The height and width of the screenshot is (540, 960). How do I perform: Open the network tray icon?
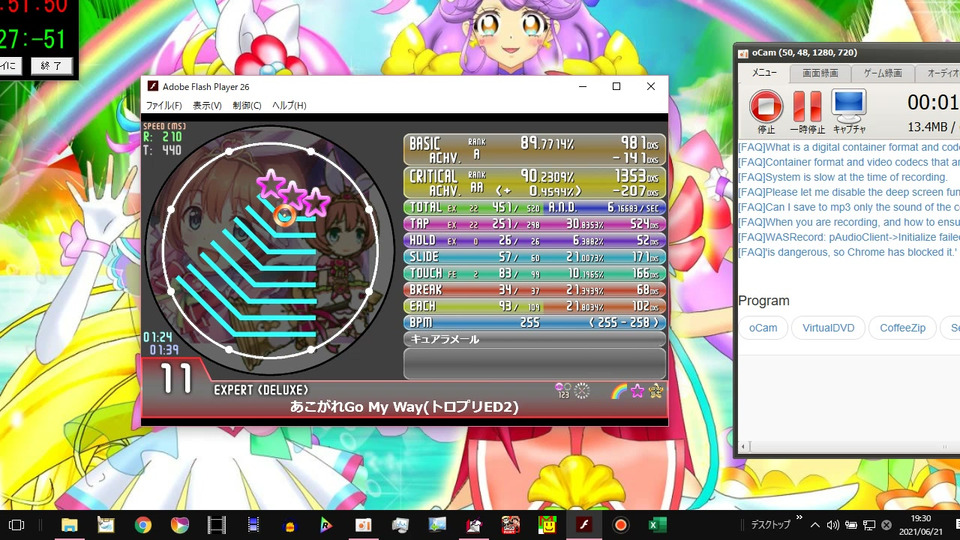click(869, 525)
